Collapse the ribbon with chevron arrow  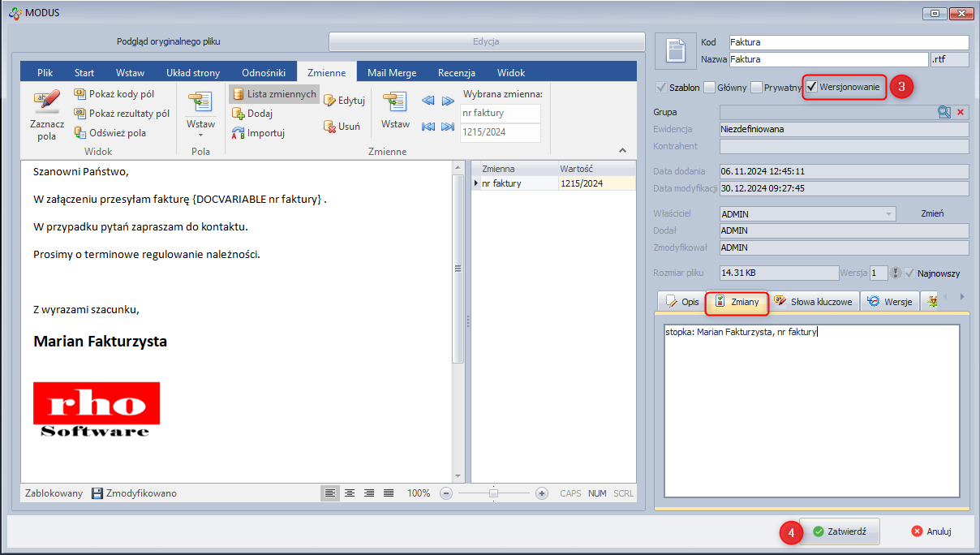click(622, 150)
